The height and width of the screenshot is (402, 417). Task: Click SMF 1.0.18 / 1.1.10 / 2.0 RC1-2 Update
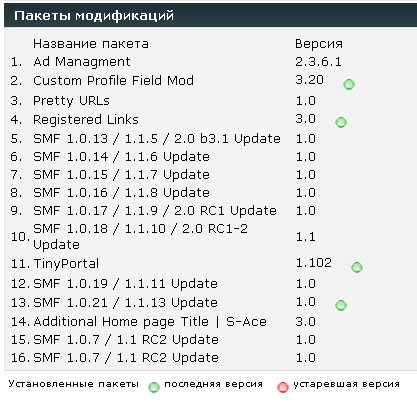pos(140,237)
